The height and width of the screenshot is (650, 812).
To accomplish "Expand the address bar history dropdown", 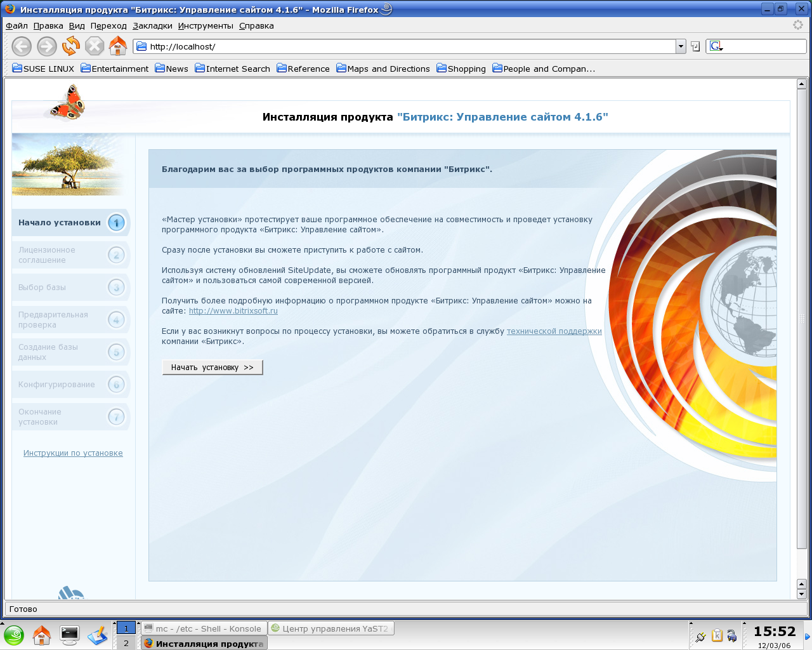I will (x=681, y=46).
